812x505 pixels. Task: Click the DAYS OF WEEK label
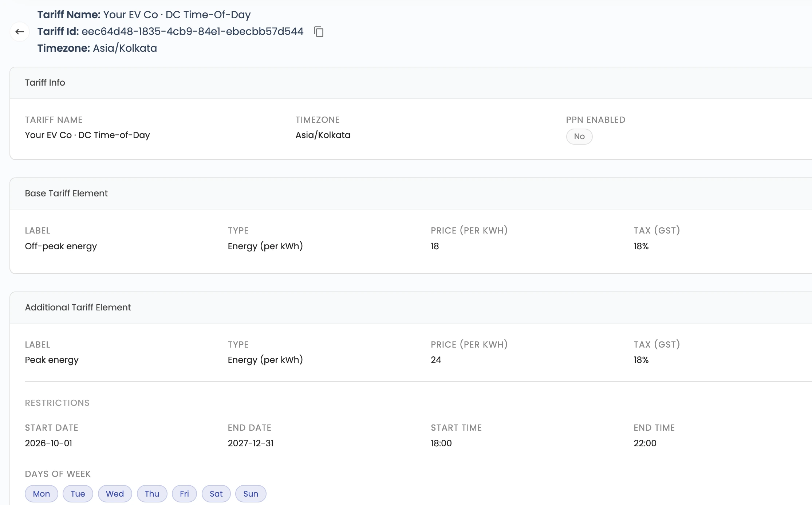58,474
